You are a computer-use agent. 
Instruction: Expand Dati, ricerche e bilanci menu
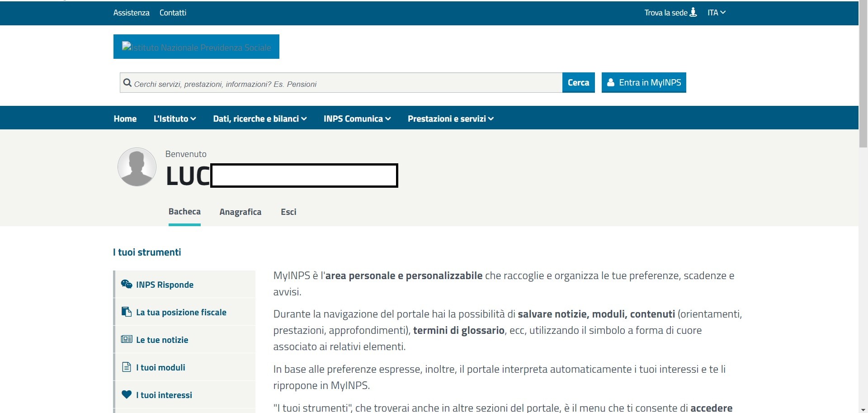(260, 119)
